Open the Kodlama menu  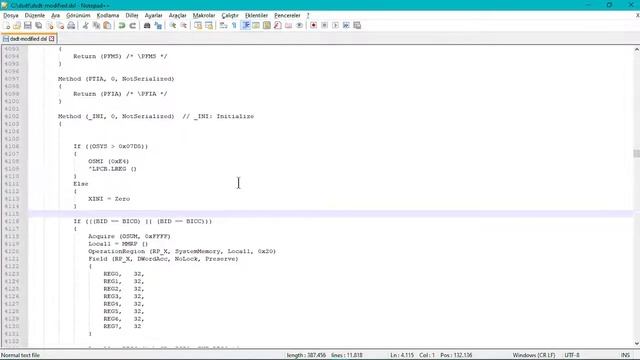108,15
